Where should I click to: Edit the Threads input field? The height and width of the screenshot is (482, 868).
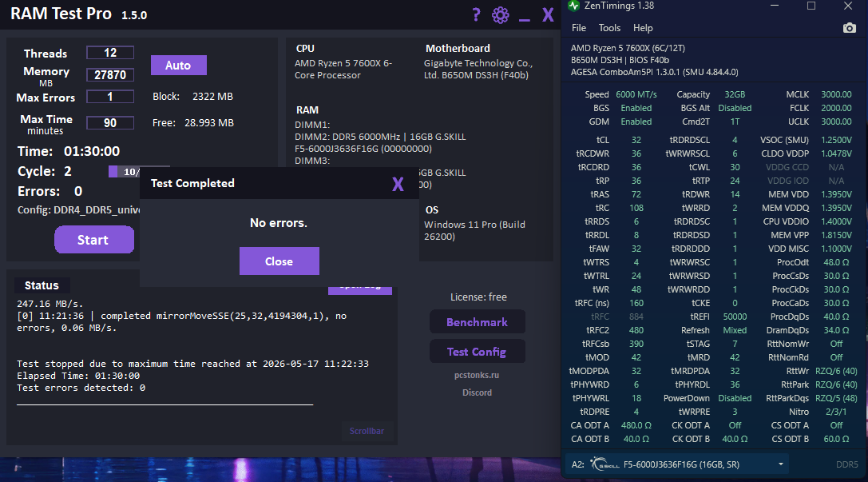[110, 53]
